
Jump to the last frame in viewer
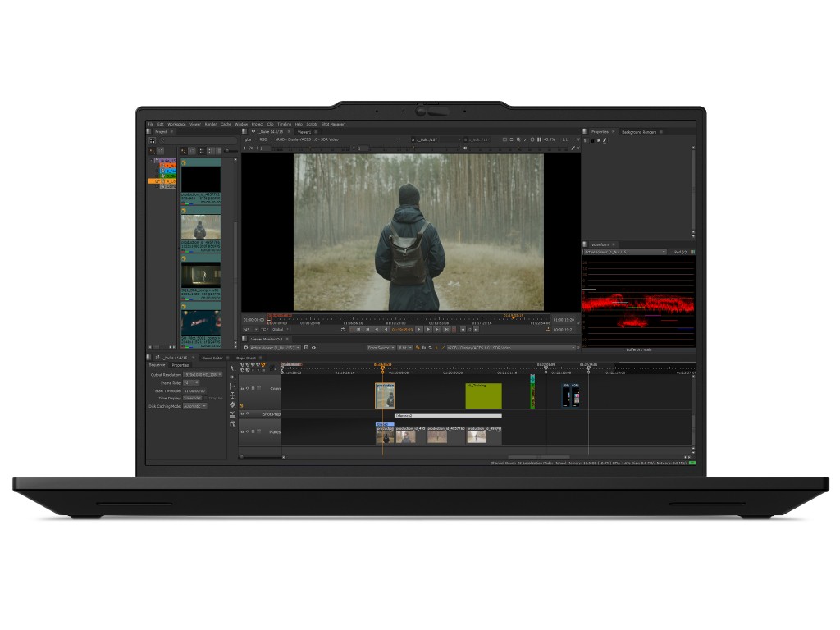click(446, 330)
